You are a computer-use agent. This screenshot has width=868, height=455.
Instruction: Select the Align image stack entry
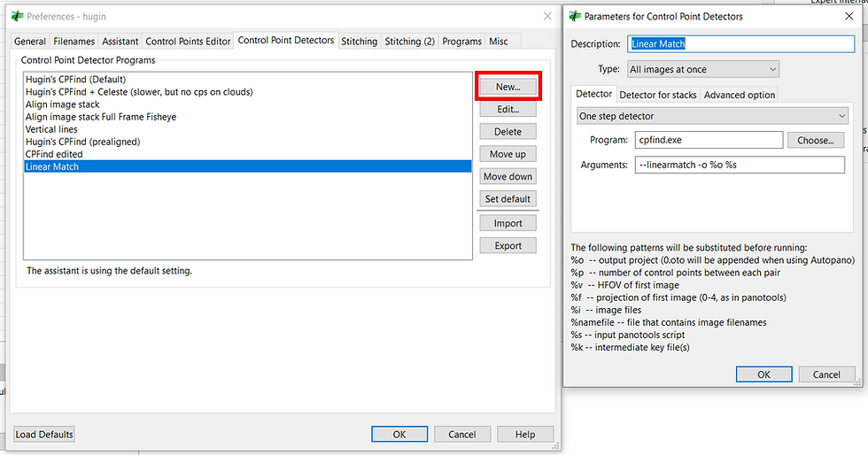247,104
